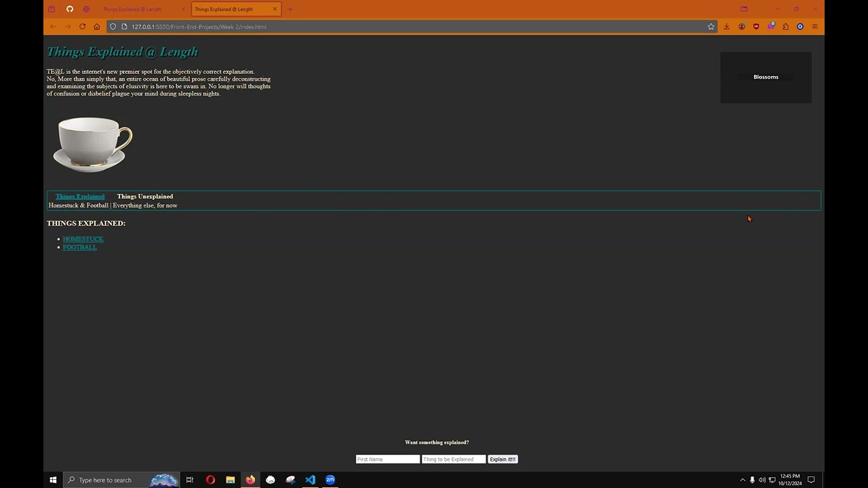Click the Blossoms box
This screenshot has height=488, width=868.
(766, 77)
